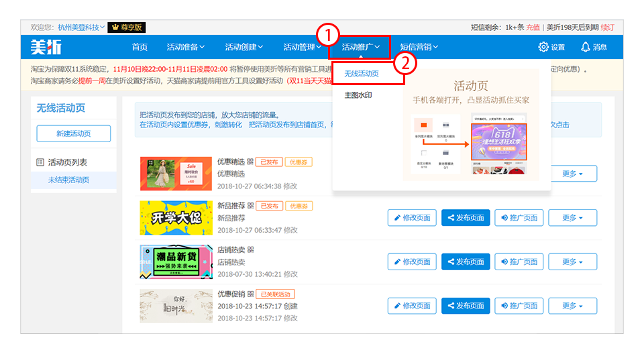The height and width of the screenshot is (354, 644).
Task: Open the 优惠精选 banner thumbnail
Action: pyautogui.click(x=176, y=173)
